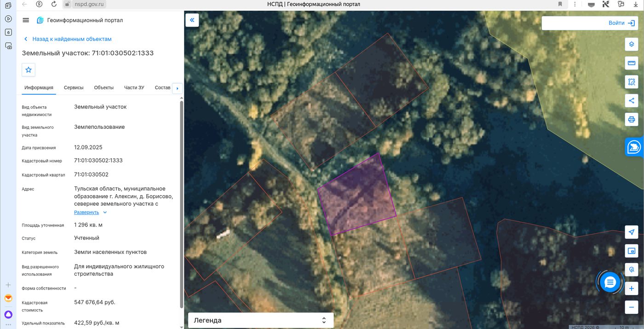Collapse the side panel with double chevron
Screen dimensions: 644x329
tap(192, 20)
